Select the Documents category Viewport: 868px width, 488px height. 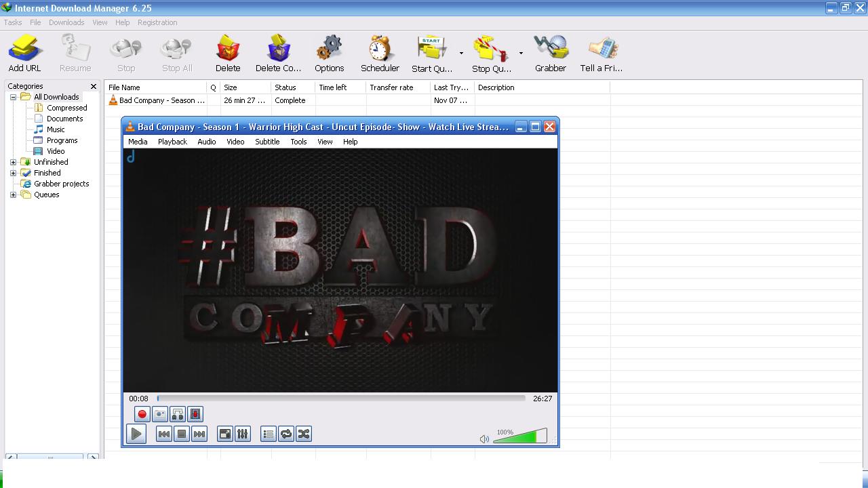(x=64, y=119)
